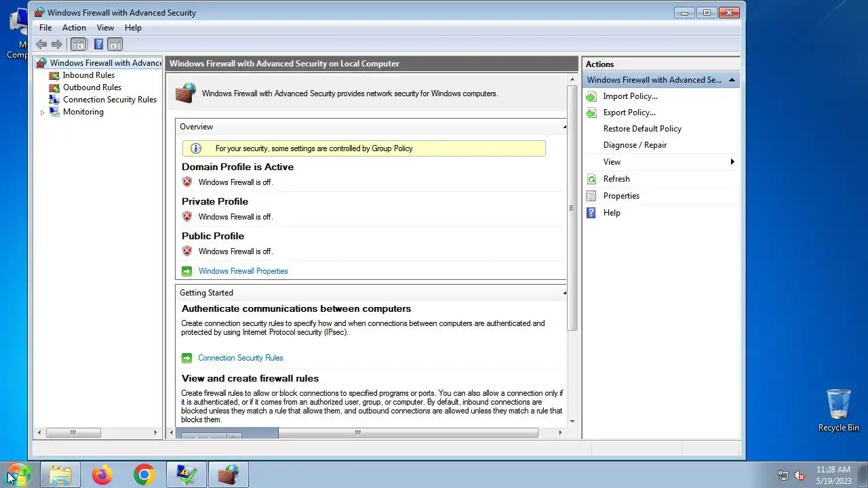
Task: Open the Windows Firewall Properties link
Action: click(243, 271)
